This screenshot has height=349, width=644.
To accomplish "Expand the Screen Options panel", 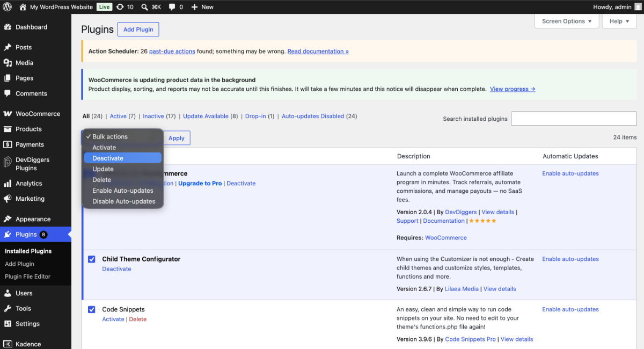I will [x=567, y=21].
